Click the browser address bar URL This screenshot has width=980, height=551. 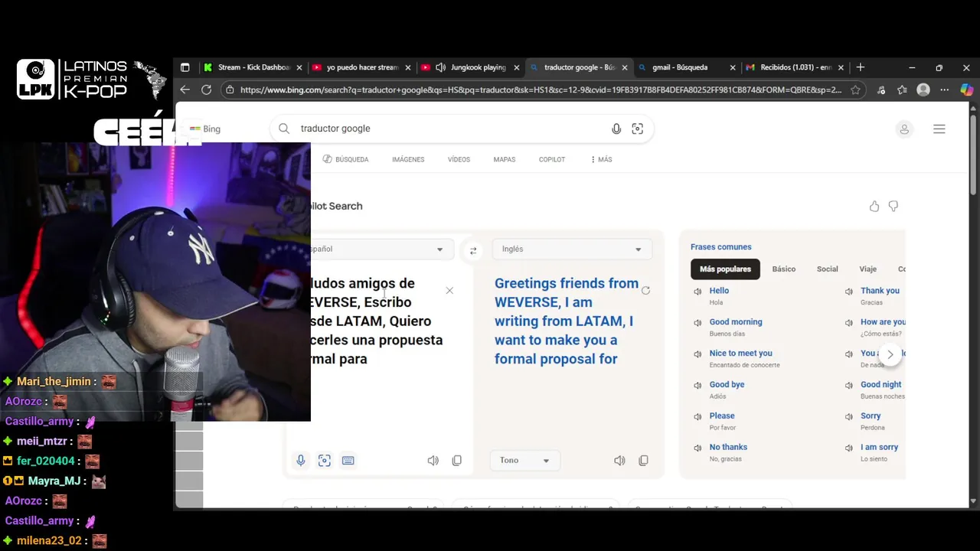click(541, 90)
